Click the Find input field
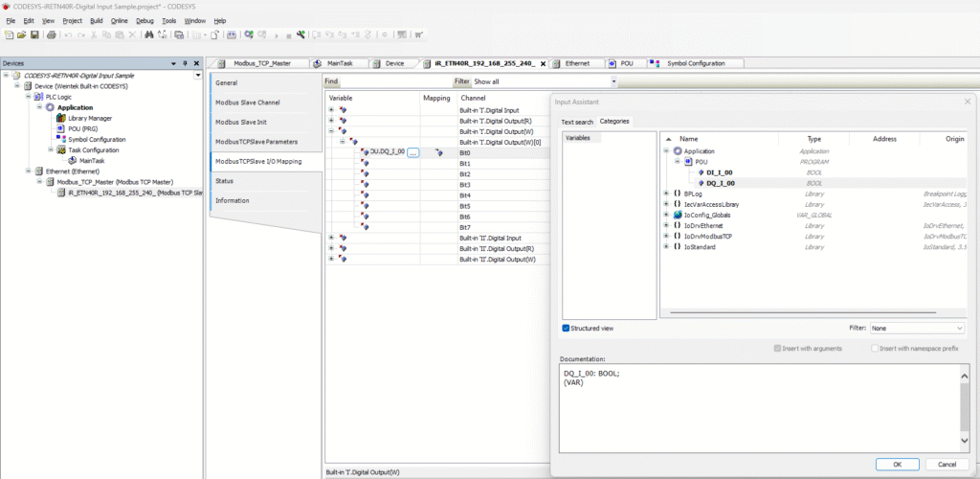The height and width of the screenshot is (479, 980). 395,82
